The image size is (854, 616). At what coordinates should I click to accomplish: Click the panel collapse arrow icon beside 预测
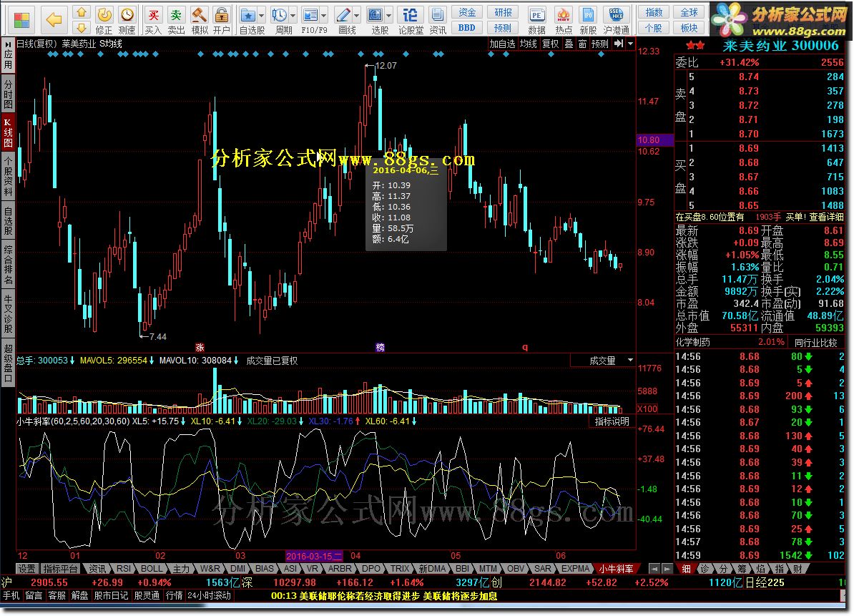pos(618,44)
